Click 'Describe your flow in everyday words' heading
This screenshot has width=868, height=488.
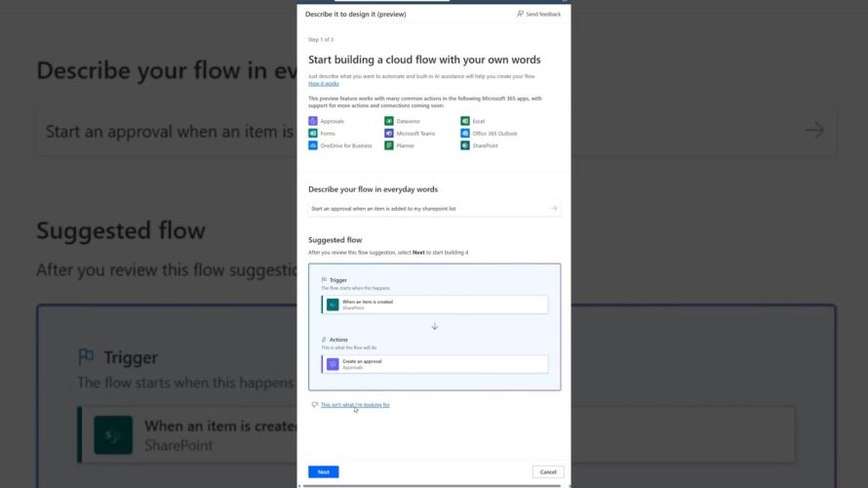coord(374,189)
